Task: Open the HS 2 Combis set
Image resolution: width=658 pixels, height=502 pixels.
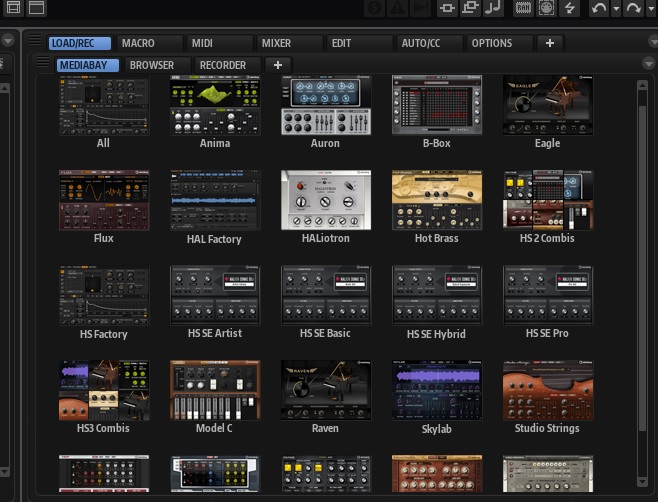Action: (548, 200)
